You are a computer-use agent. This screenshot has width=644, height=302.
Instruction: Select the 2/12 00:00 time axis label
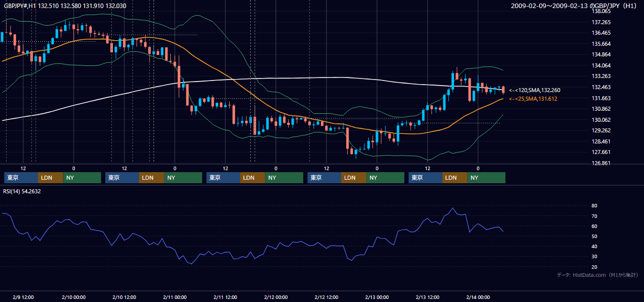point(276,297)
